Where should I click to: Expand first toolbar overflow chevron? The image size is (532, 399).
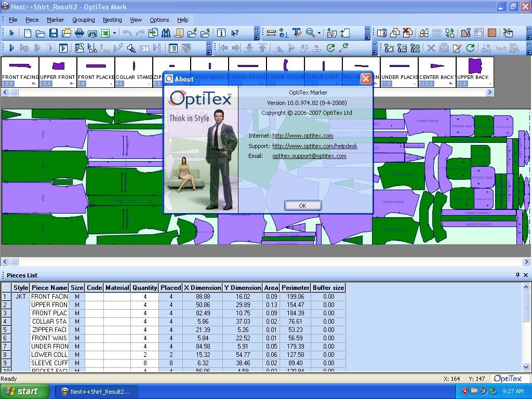(257, 33)
